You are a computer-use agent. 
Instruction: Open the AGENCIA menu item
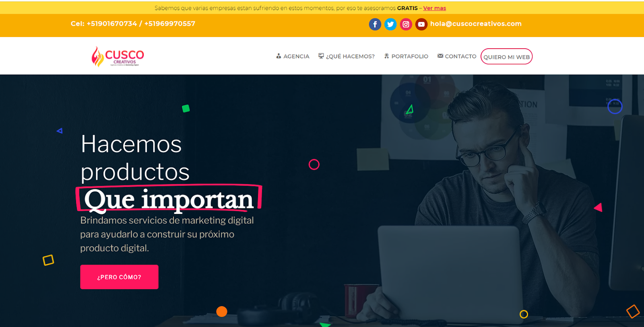[296, 56]
